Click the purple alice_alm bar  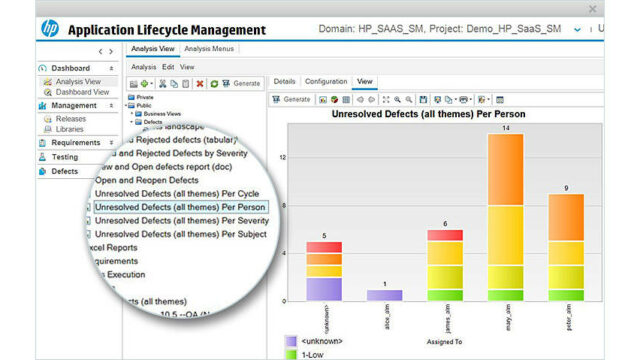point(384,295)
